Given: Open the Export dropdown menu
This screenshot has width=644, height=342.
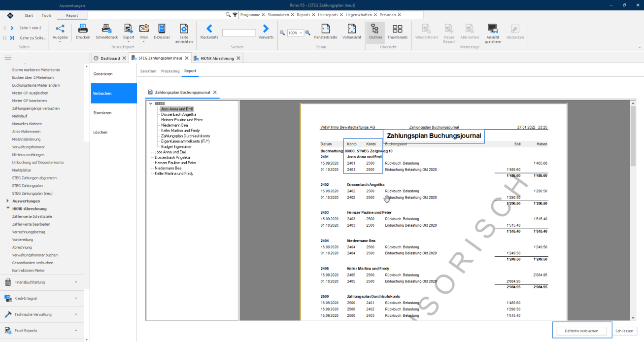Looking at the screenshot, I should (129, 33).
